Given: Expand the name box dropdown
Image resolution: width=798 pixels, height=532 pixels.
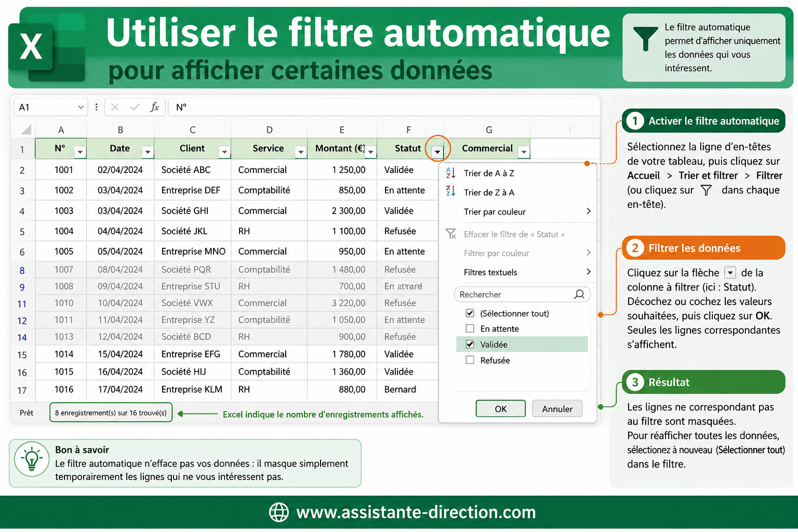Looking at the screenshot, I should (81, 107).
